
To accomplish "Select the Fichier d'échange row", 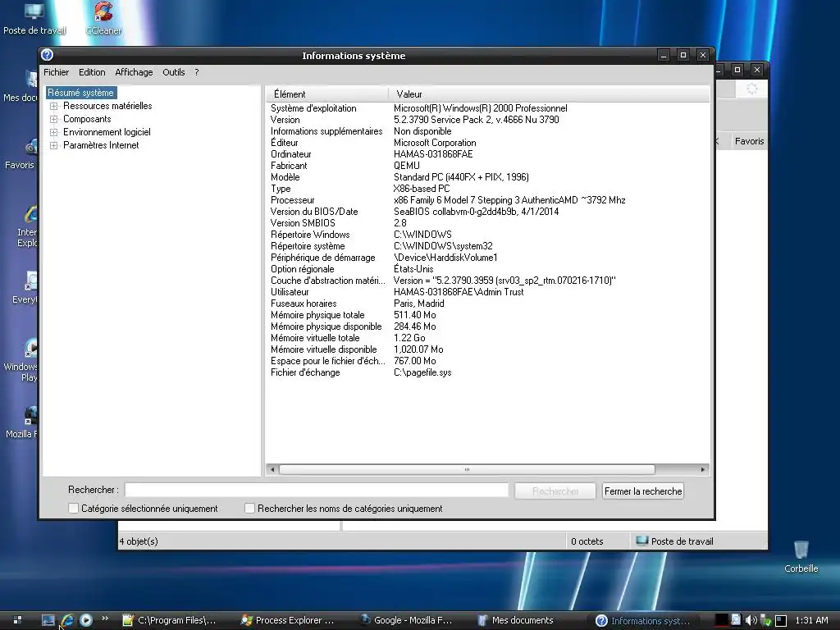I will (x=487, y=373).
